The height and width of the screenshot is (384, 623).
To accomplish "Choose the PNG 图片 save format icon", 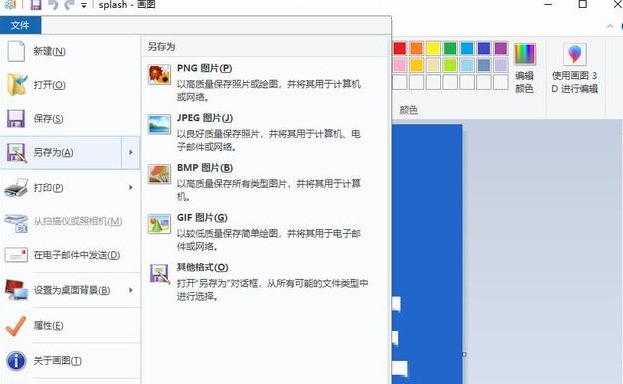I will click(x=159, y=75).
